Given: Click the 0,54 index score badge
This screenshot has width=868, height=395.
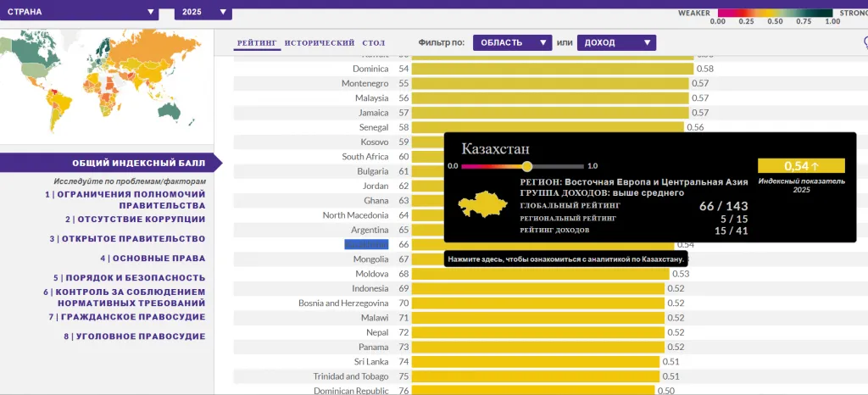Looking at the screenshot, I should [801, 166].
